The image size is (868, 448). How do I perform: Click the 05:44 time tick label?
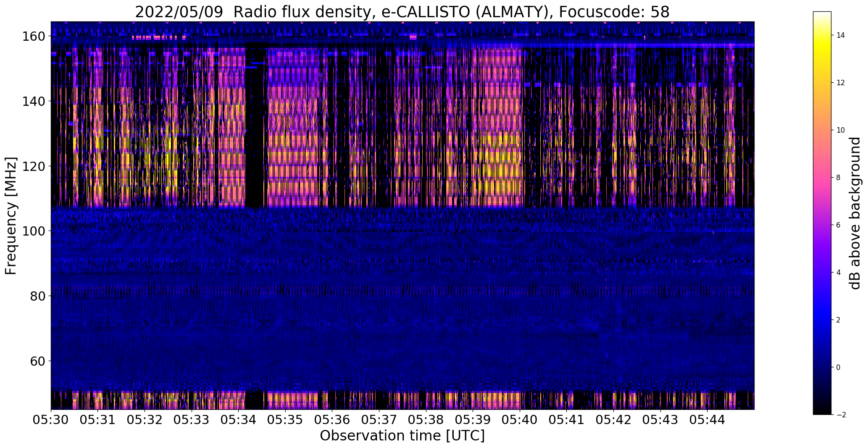(x=708, y=420)
